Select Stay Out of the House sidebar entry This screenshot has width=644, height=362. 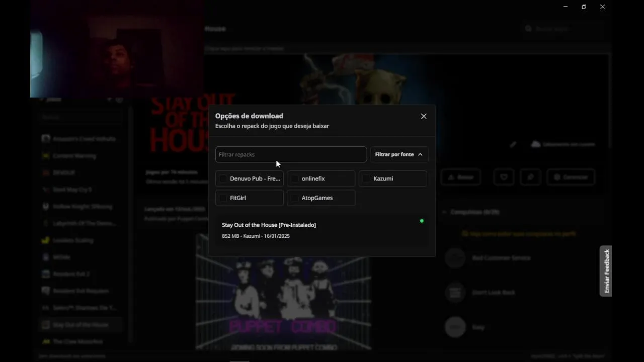coord(80,325)
